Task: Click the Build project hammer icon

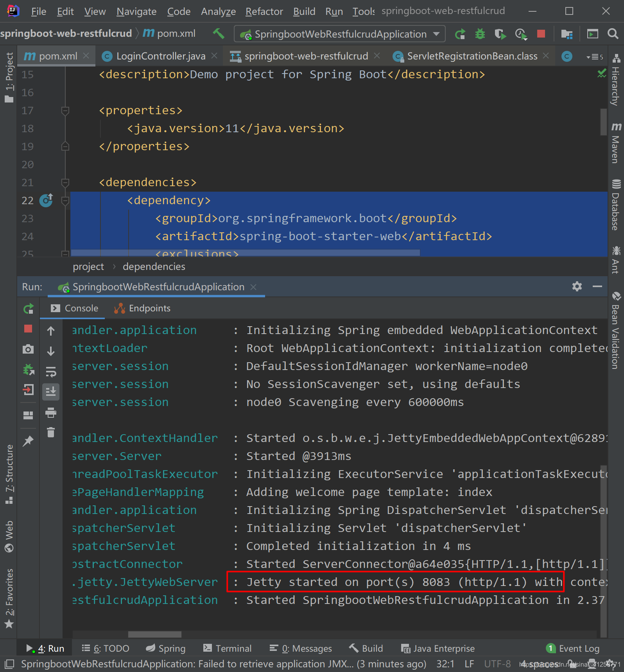Action: tap(219, 34)
